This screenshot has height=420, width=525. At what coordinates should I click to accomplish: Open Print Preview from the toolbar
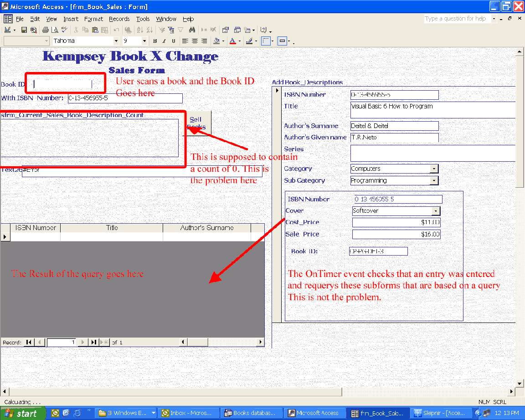point(55,30)
